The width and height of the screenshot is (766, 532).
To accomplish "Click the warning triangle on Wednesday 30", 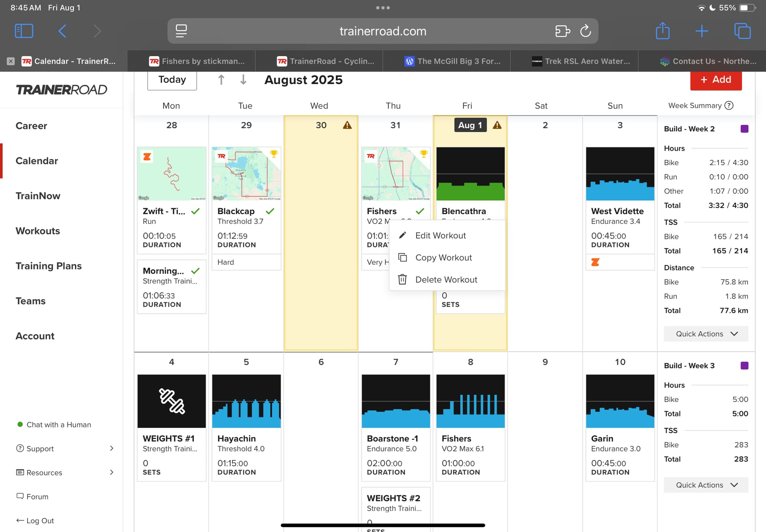I will point(347,125).
